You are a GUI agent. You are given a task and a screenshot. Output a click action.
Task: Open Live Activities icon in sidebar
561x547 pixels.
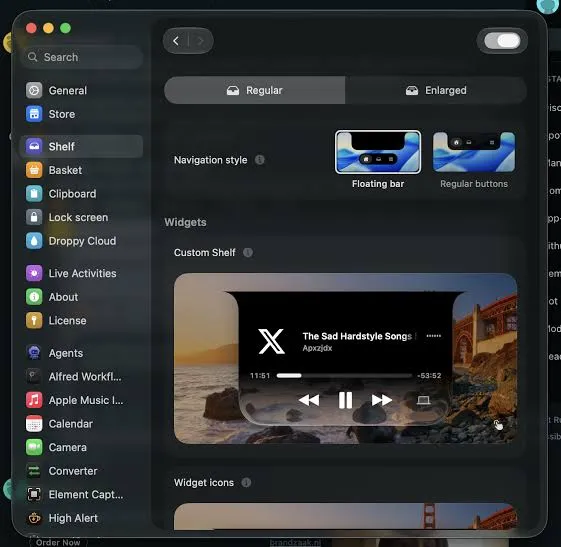[34, 273]
